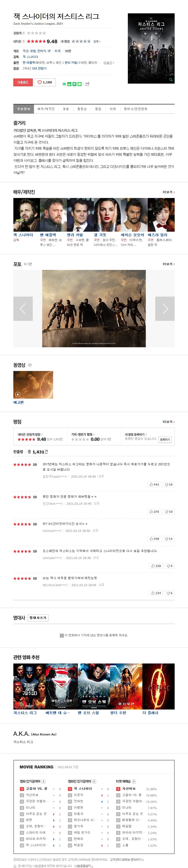Set my rating using 내 평점 stars
This screenshot has height=868, width=188.
point(81,41)
